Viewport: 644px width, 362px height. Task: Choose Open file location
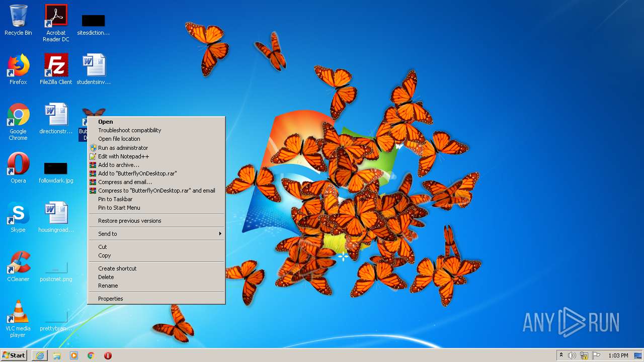click(x=156, y=139)
